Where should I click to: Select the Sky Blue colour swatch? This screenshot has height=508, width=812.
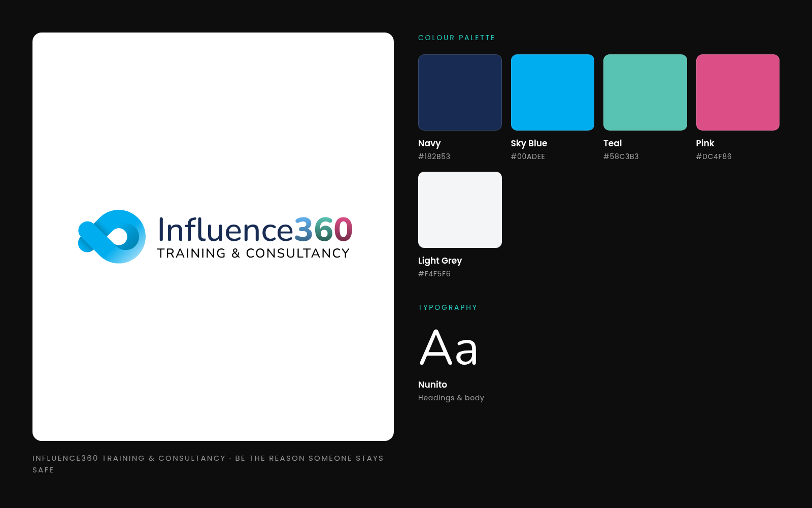pos(553,92)
